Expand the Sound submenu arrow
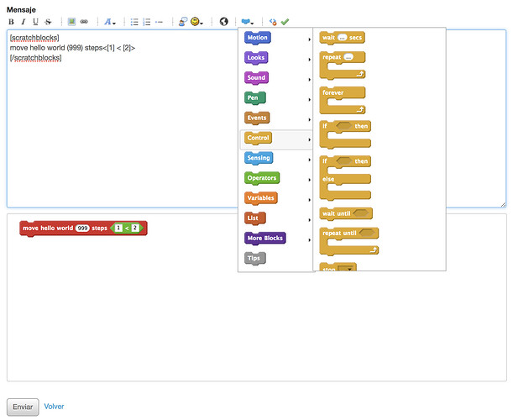The image size is (513, 420). pyautogui.click(x=309, y=80)
